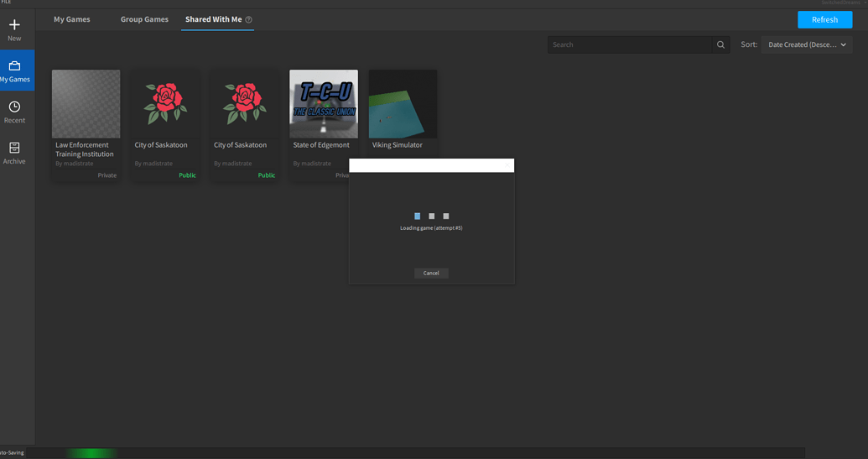Open the second City of Saskatoon thumbnail
The image size is (868, 459).
244,103
